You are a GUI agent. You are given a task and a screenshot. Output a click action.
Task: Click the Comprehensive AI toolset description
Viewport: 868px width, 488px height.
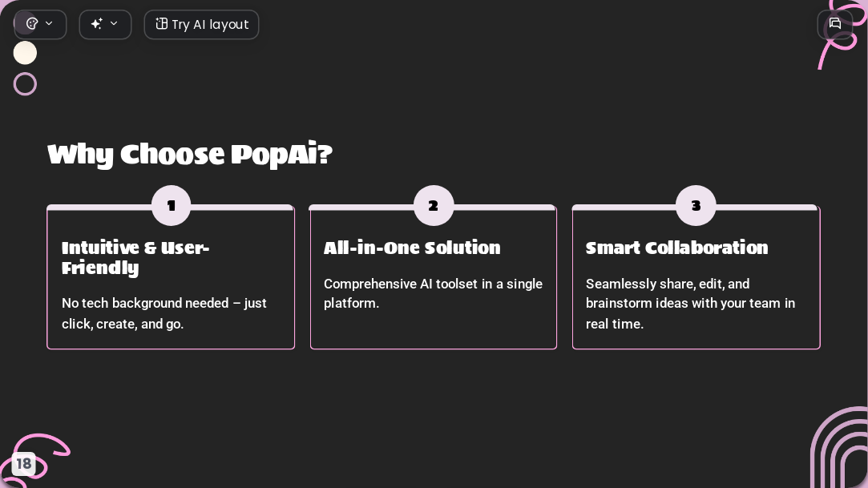pyautogui.click(x=434, y=293)
